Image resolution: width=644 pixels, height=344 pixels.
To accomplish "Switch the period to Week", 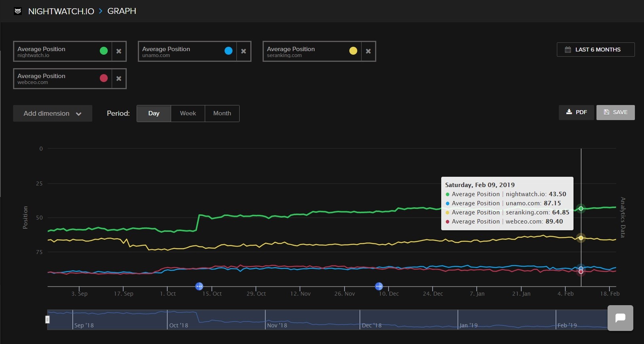I will (188, 113).
